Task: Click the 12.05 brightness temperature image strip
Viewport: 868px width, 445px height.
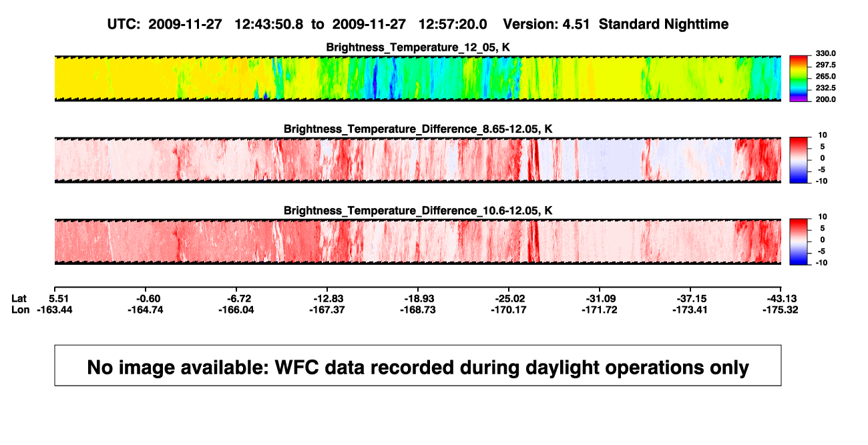Action: (x=418, y=79)
